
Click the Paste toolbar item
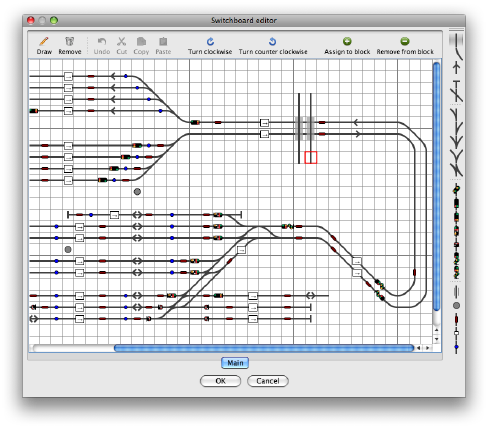click(x=163, y=46)
